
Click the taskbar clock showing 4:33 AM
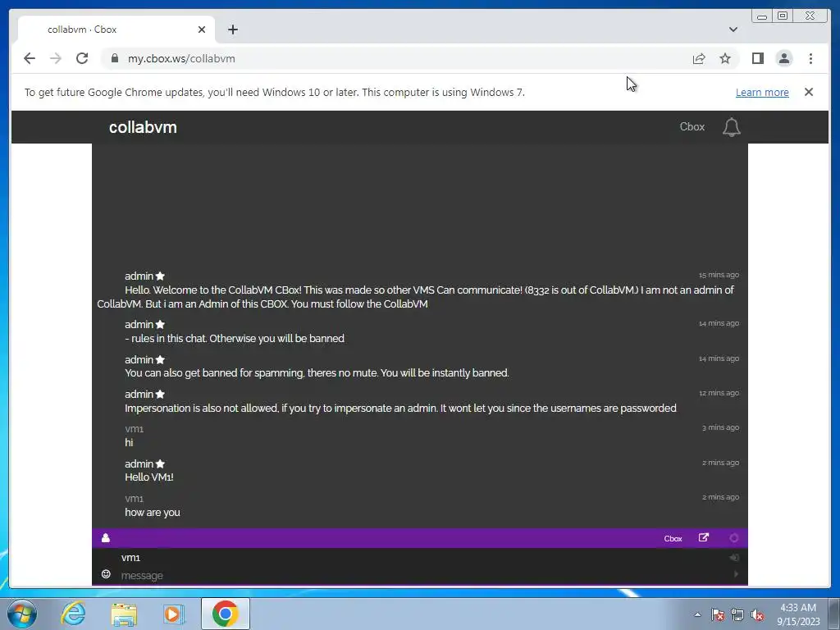tap(798, 614)
